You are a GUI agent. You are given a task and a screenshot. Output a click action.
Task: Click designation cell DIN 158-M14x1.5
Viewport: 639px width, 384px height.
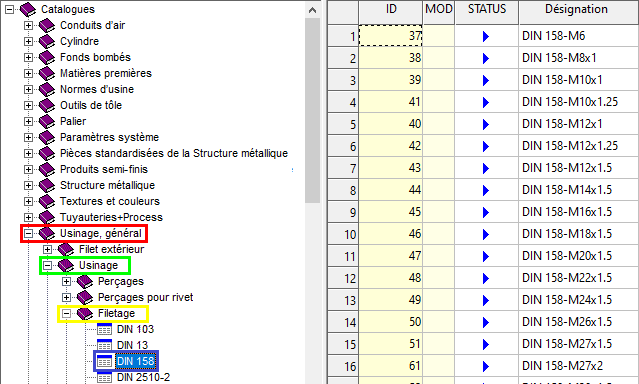(x=579, y=190)
